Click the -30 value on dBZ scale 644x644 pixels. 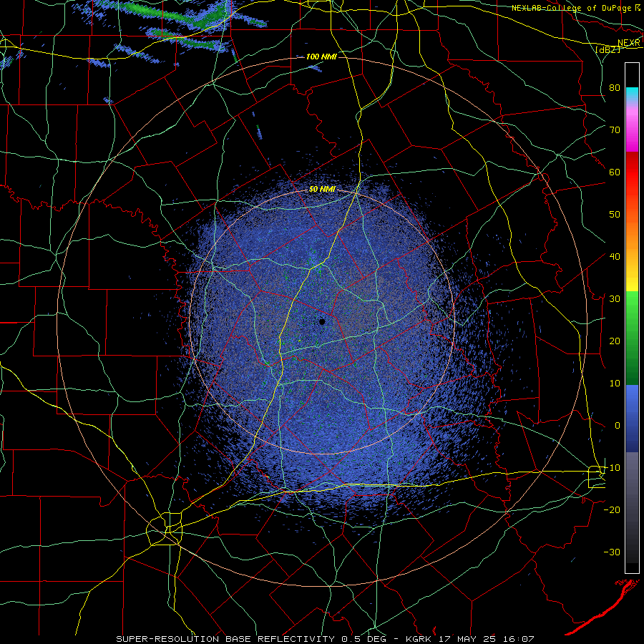(613, 552)
